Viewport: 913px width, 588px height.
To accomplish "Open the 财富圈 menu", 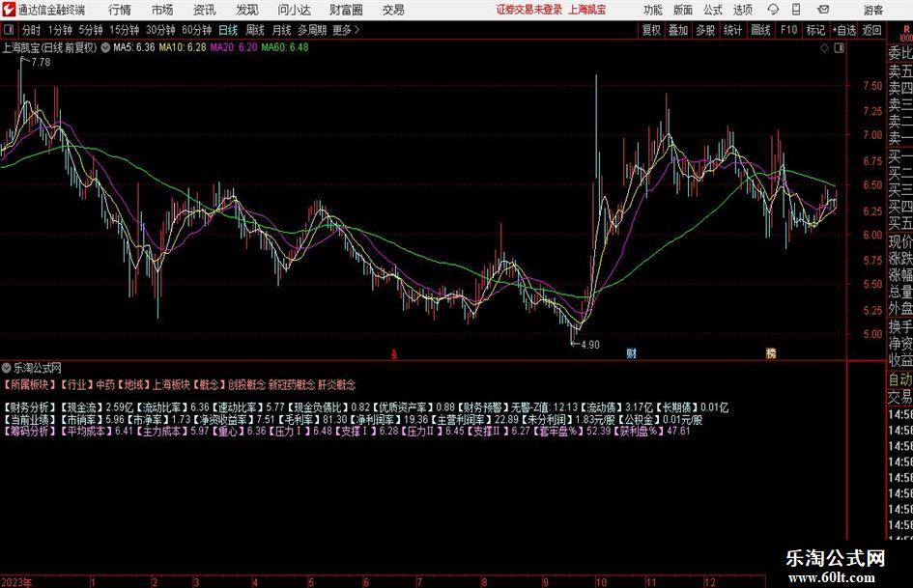I will (x=346, y=10).
